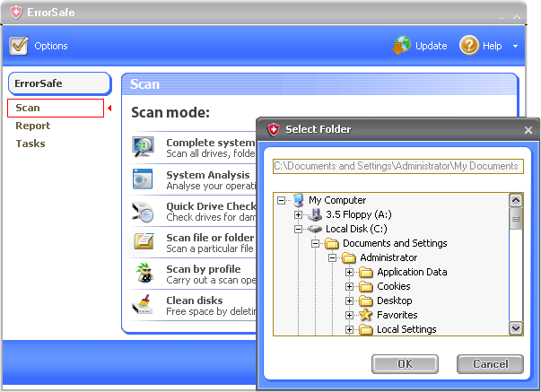
Task: Click the Options checkmark icon
Action: point(19,46)
